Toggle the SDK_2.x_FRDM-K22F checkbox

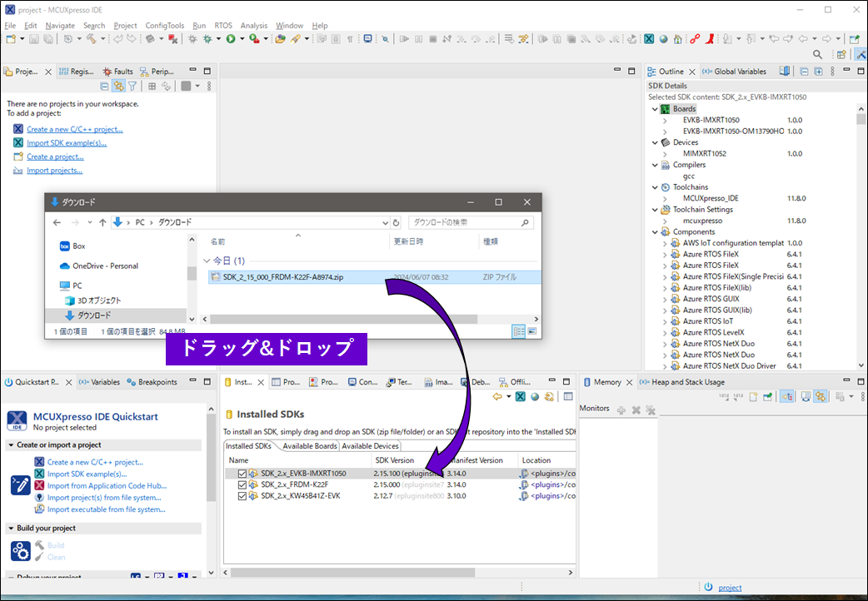click(x=242, y=484)
